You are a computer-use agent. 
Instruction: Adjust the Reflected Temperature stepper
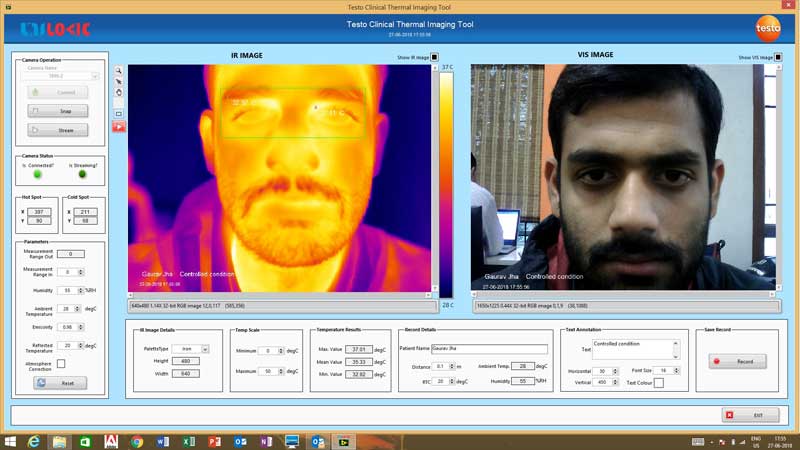click(81, 345)
